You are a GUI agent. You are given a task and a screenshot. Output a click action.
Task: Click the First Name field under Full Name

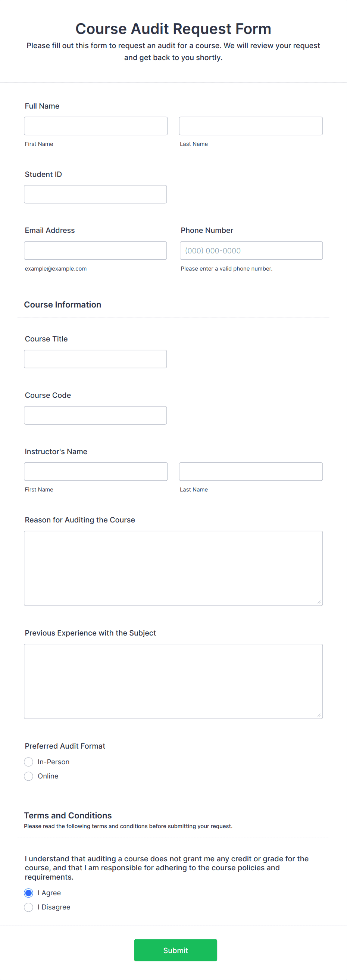pyautogui.click(x=96, y=125)
